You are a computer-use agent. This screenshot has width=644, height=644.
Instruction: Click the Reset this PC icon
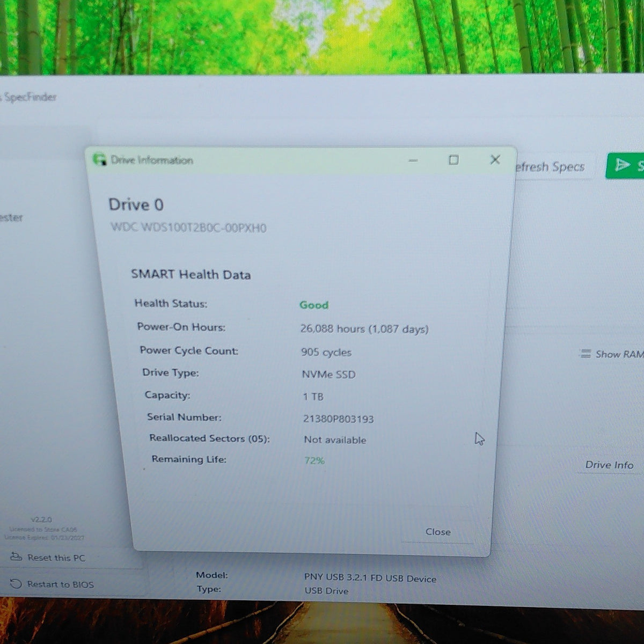16,557
